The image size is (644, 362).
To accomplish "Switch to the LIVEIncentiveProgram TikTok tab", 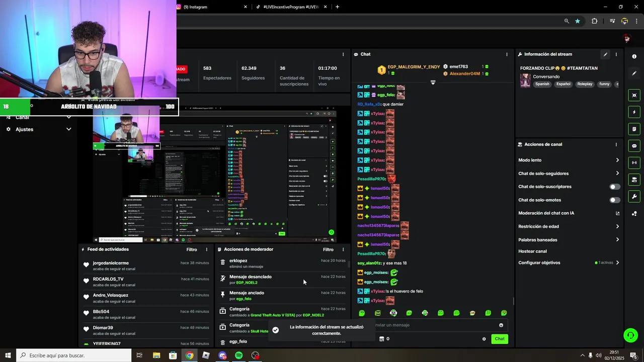I will tap(292, 7).
